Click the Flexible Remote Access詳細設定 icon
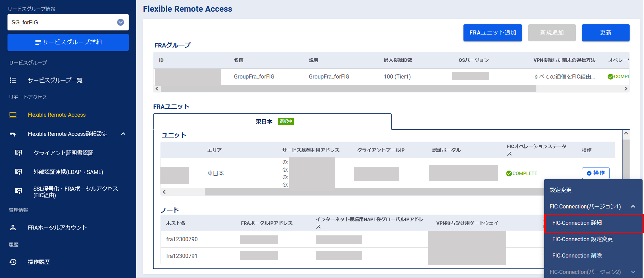 [x=13, y=134]
